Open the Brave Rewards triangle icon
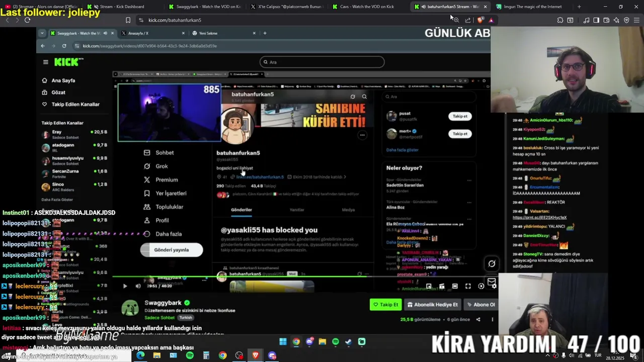This screenshot has height=362, width=644. (x=491, y=20)
